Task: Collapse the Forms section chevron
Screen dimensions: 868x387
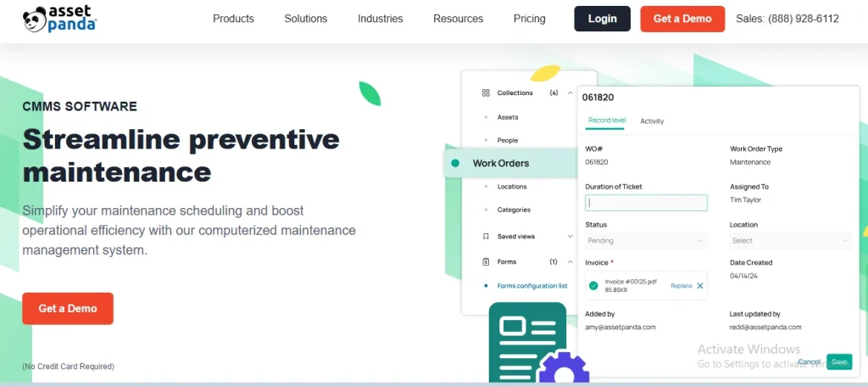Action: point(570,261)
